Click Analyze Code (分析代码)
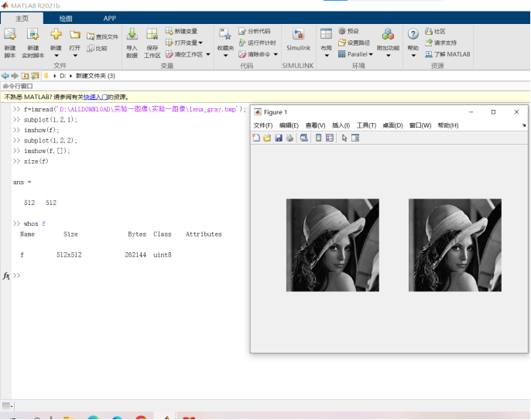 click(255, 31)
